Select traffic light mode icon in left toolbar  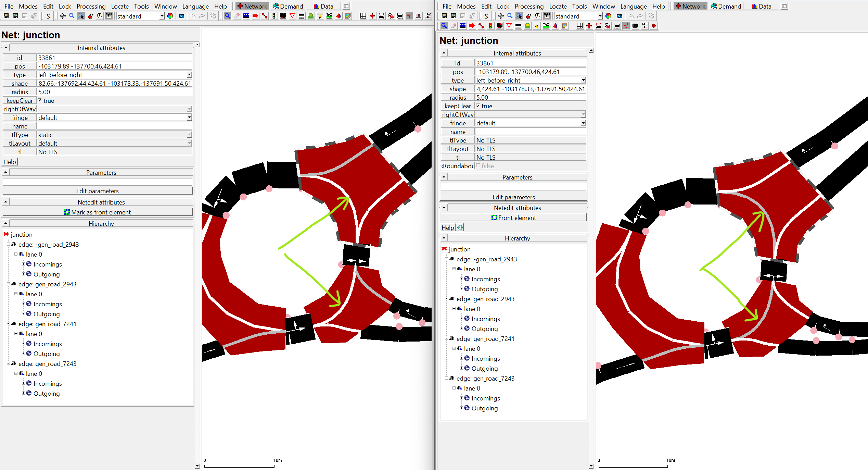coord(274,16)
